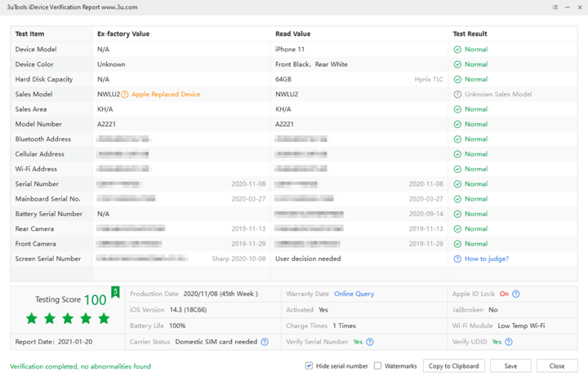Screen dimensions: 588x385
Task: Click the Jailbroken No value
Action: point(493,310)
